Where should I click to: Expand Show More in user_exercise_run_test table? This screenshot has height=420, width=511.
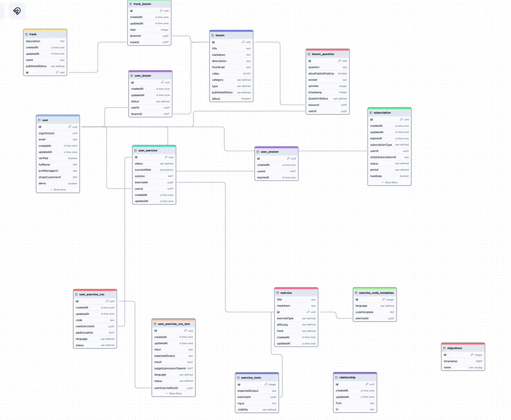pos(174,393)
